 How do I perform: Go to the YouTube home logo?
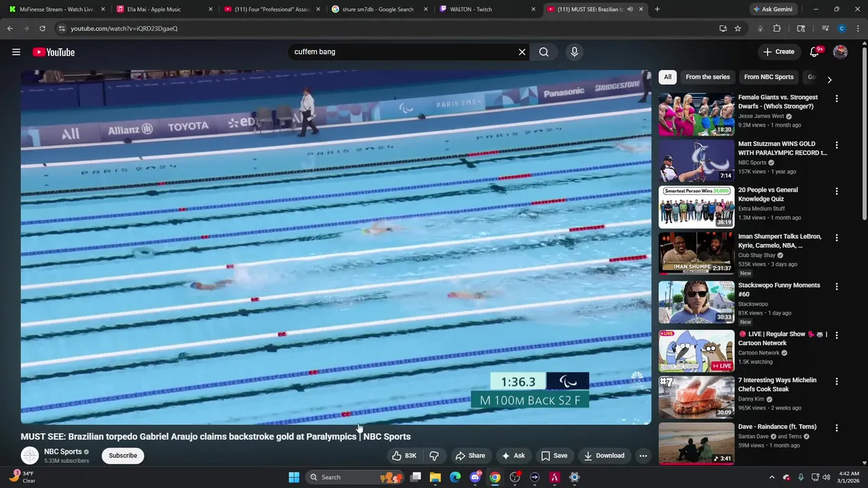[x=54, y=52]
